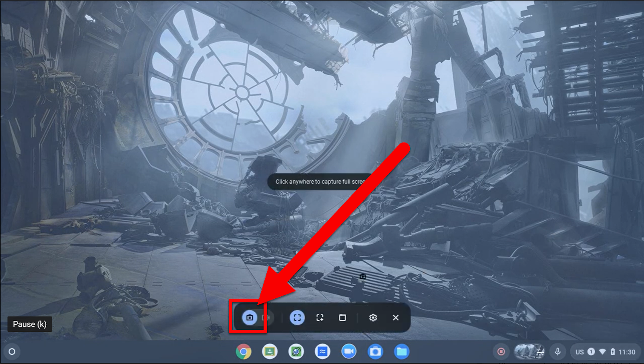Choose window capture option
This screenshot has width=644, height=364.
pyautogui.click(x=343, y=318)
